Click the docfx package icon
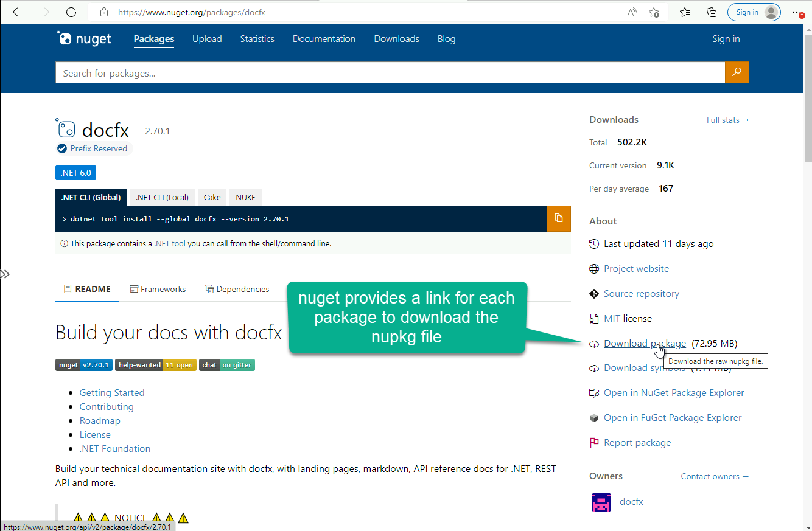812x531 pixels. click(66, 128)
